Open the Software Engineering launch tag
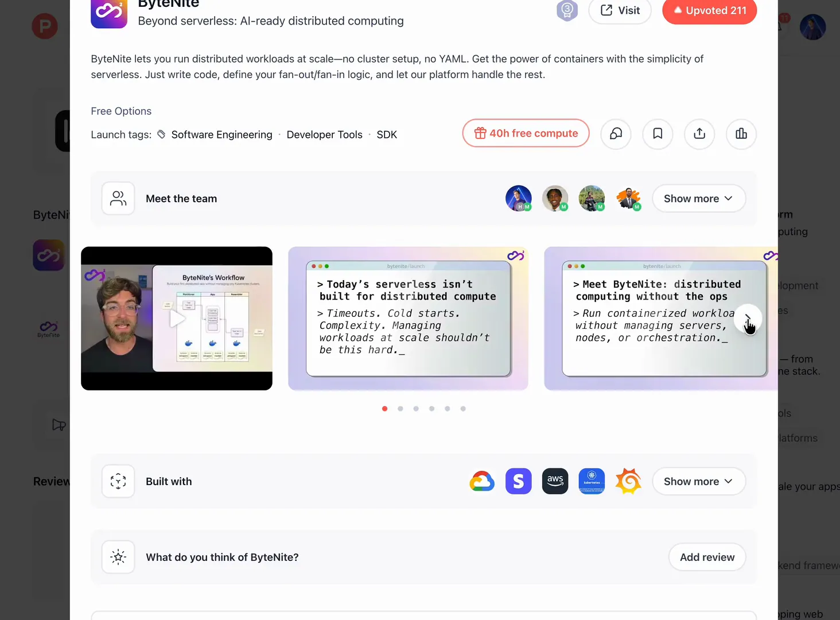Viewport: 840px width, 620px height. coord(221,135)
